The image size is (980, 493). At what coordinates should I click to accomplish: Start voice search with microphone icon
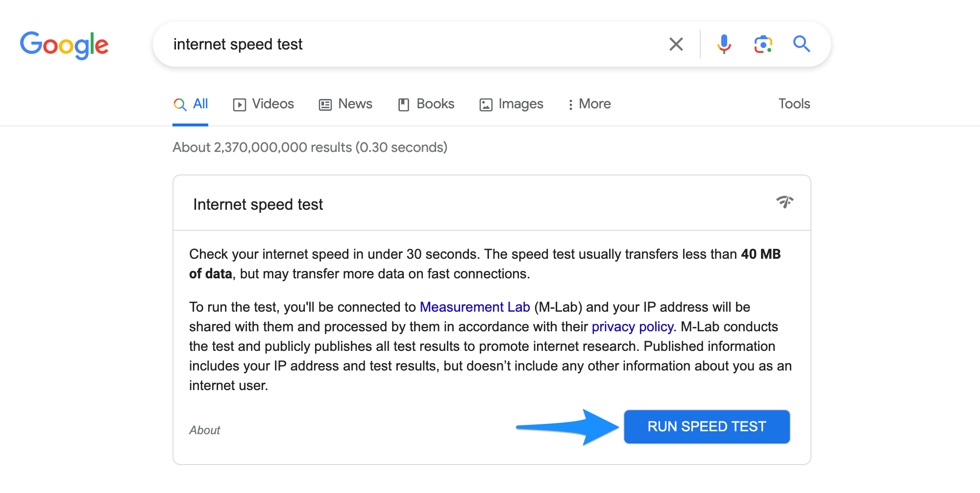tap(724, 44)
